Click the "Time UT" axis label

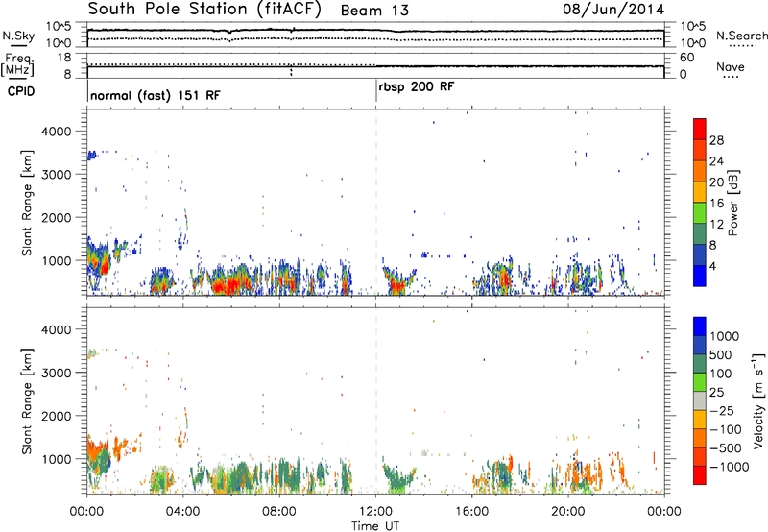[x=375, y=526]
